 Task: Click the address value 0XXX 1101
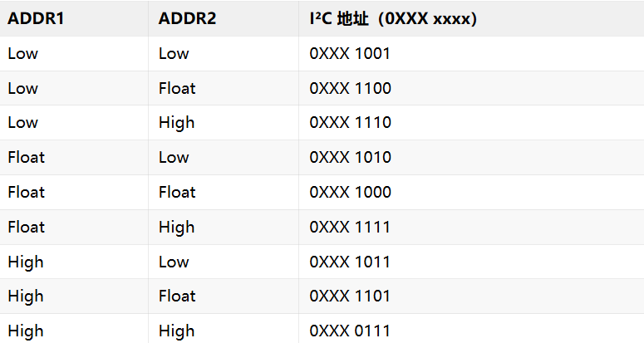350,296
